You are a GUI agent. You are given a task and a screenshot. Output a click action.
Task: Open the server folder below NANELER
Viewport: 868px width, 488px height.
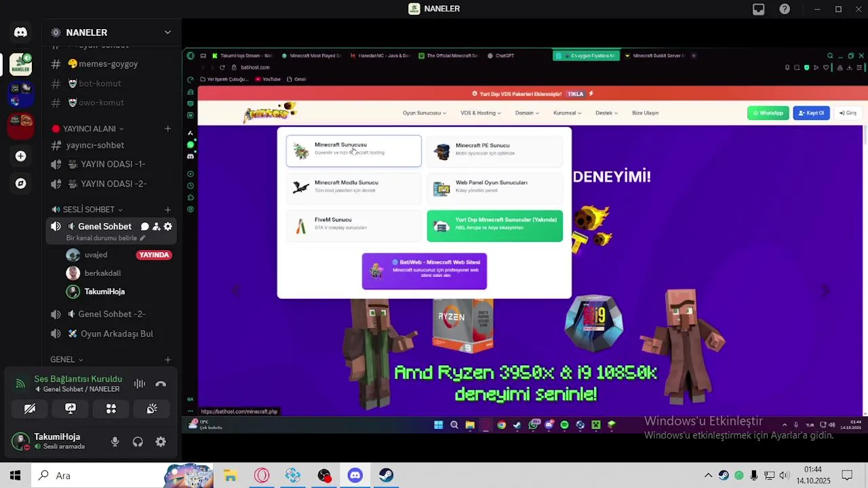click(x=20, y=94)
